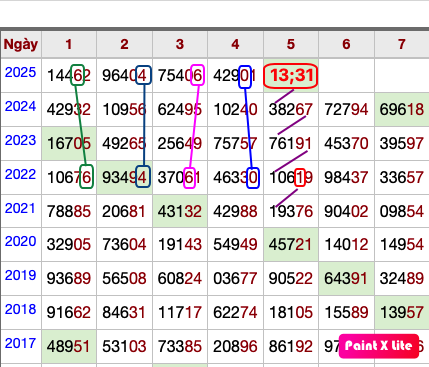429x367 pixels.
Task: Click highlighted cell 48951 in 2017 row
Action: 69,347
